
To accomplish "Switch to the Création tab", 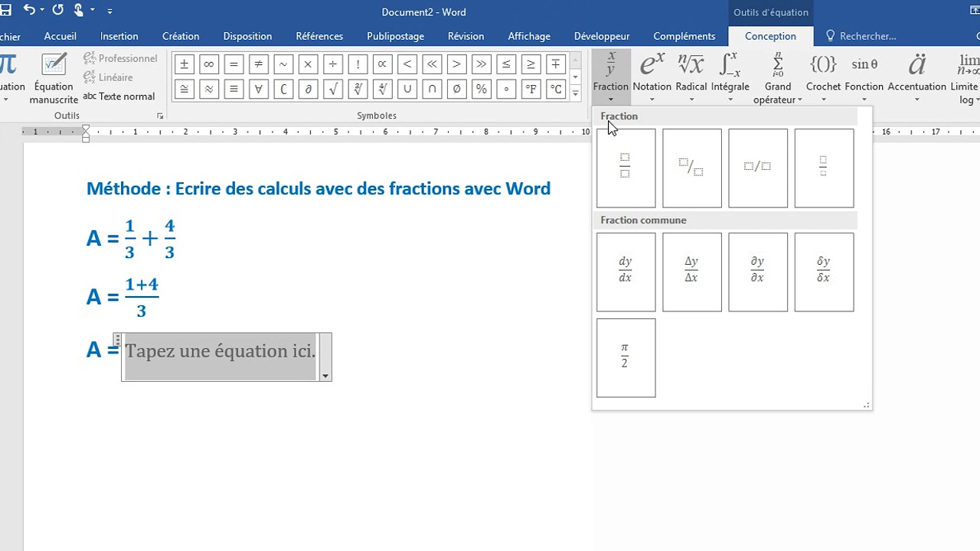I will pyautogui.click(x=181, y=36).
